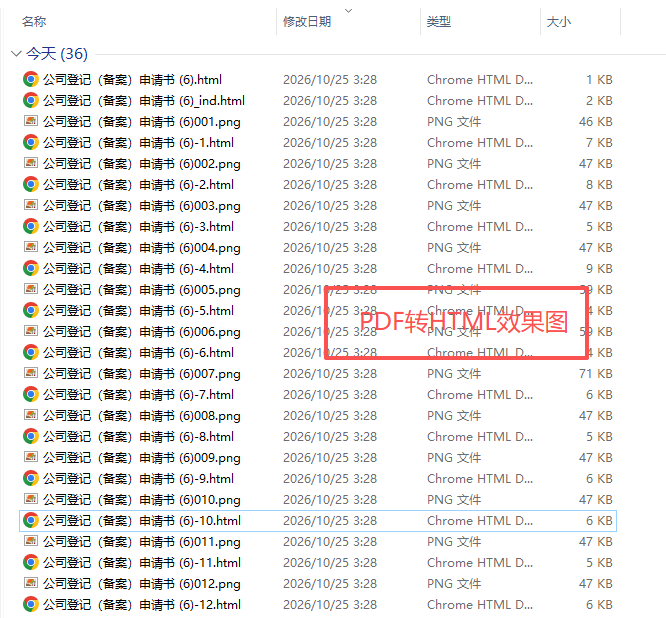Select file name 申请书 (6)-3.html
The width and height of the screenshot is (666, 618).
tap(138, 227)
